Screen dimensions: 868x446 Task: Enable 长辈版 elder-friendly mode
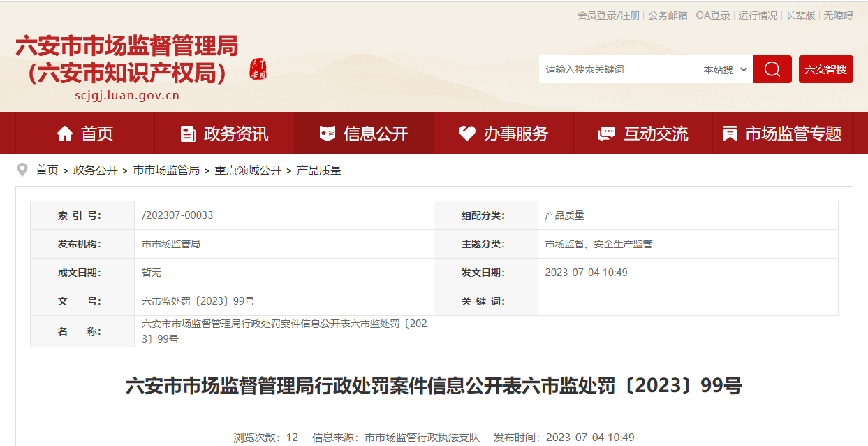tap(800, 15)
